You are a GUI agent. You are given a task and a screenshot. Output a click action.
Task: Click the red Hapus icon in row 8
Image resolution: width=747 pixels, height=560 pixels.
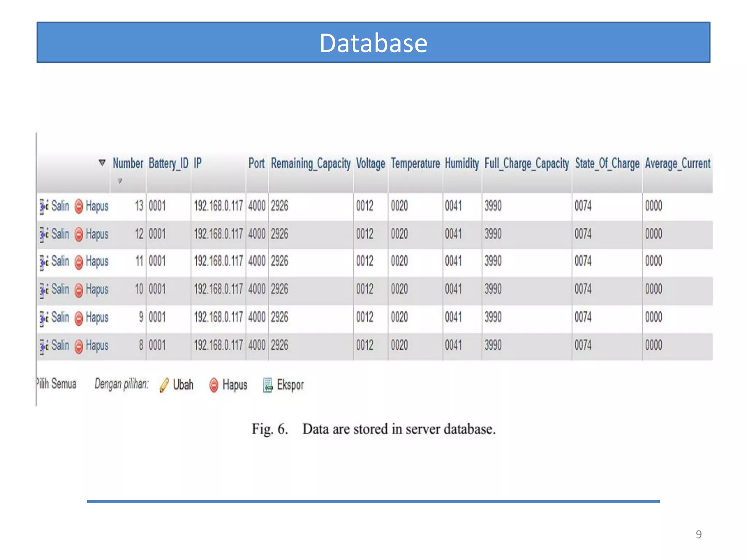click(79, 346)
